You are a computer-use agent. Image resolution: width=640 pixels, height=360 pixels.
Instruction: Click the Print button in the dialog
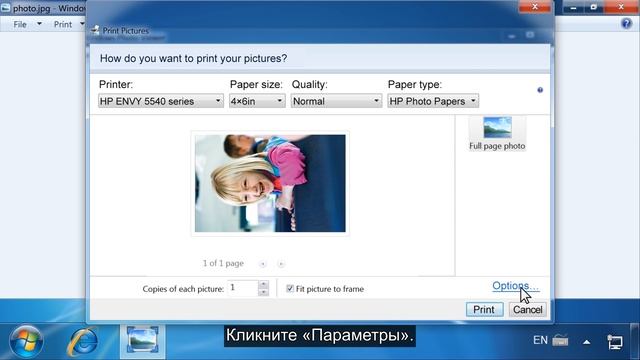484,309
